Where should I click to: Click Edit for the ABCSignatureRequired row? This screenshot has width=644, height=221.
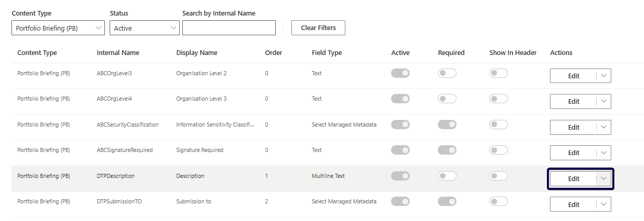coord(573,153)
